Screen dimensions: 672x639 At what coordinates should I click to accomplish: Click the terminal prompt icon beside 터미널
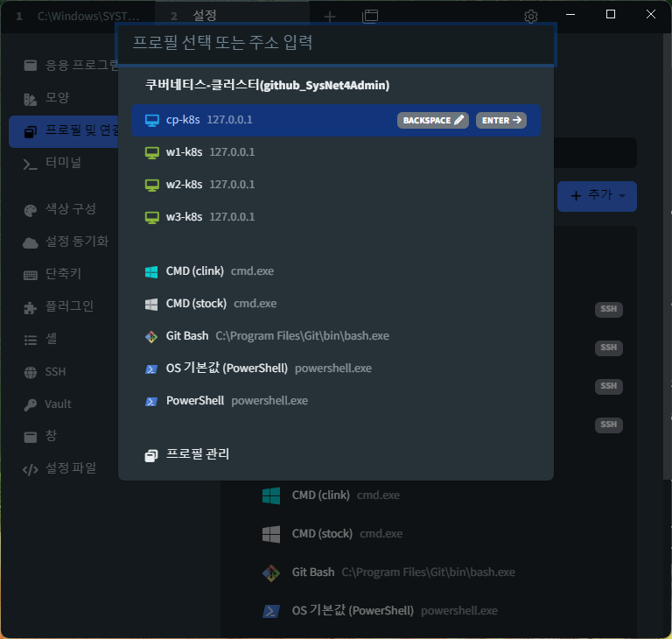(x=30, y=165)
